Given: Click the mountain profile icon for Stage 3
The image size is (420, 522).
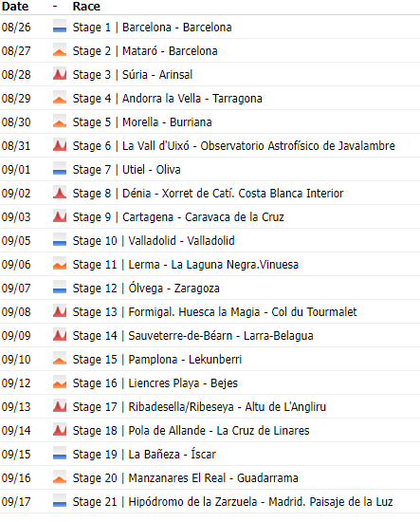Looking at the screenshot, I should (x=60, y=74).
